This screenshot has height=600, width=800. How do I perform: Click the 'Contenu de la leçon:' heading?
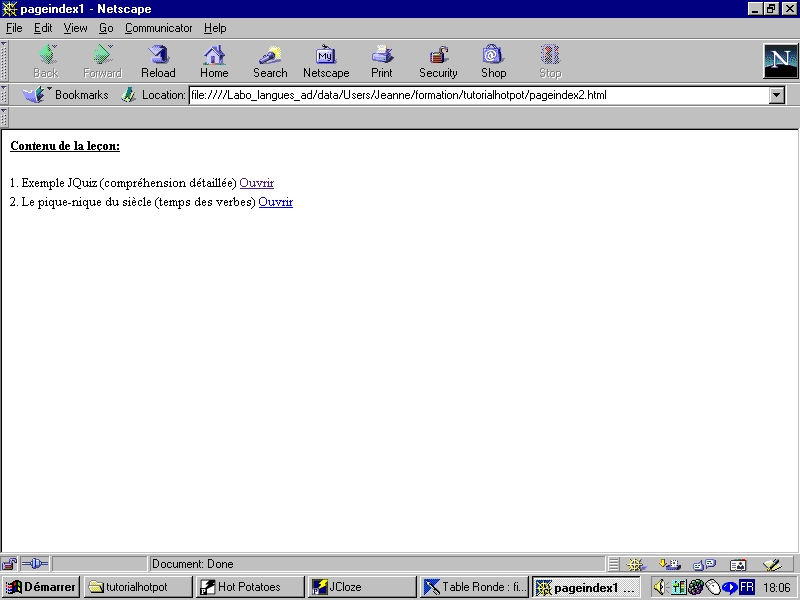[x=65, y=146]
